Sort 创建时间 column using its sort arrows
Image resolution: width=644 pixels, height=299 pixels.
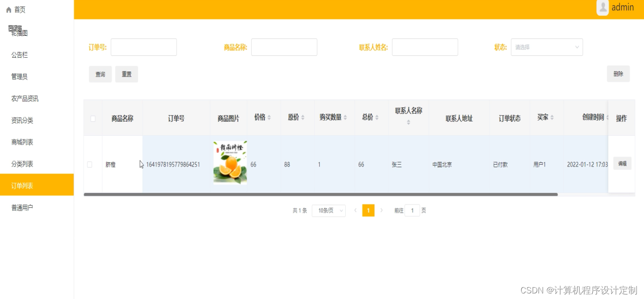pos(608,118)
